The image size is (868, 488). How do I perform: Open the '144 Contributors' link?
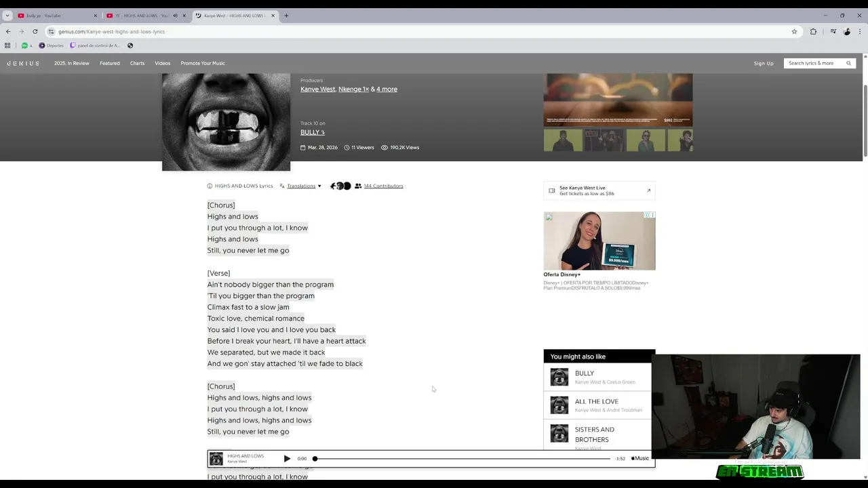click(383, 186)
